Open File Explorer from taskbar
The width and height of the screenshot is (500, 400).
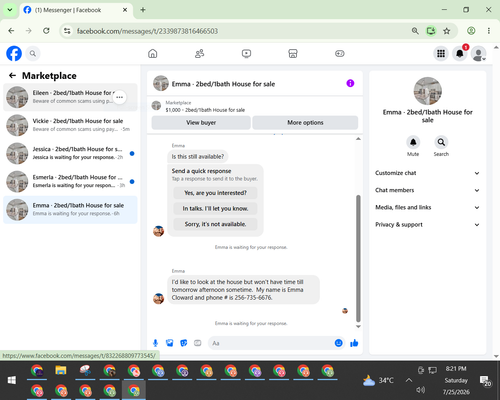(61, 371)
